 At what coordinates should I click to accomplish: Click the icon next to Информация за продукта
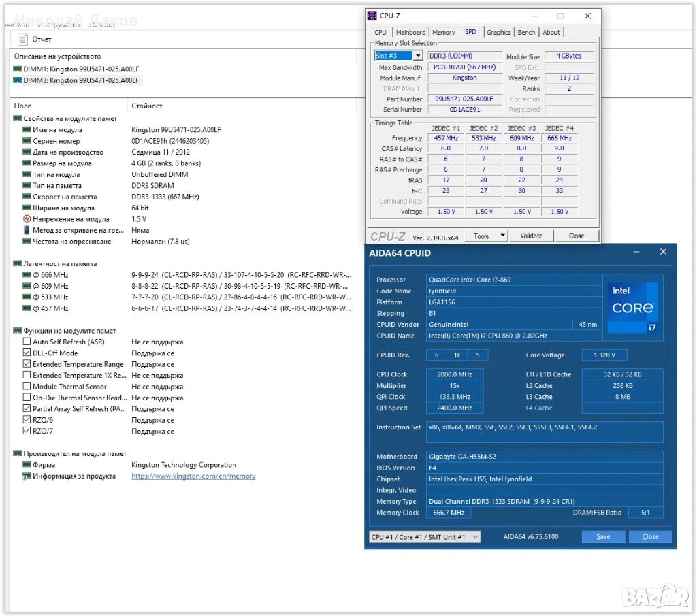click(27, 476)
